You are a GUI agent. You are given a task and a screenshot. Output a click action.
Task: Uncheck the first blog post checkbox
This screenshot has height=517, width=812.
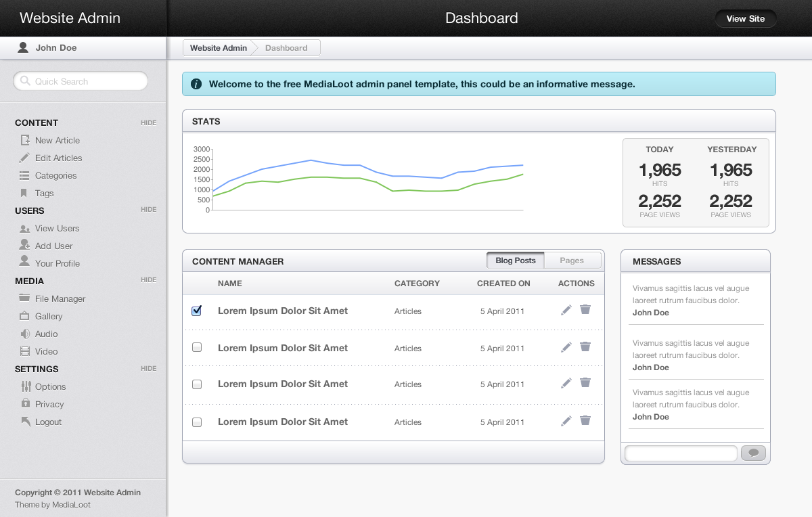pyautogui.click(x=197, y=311)
